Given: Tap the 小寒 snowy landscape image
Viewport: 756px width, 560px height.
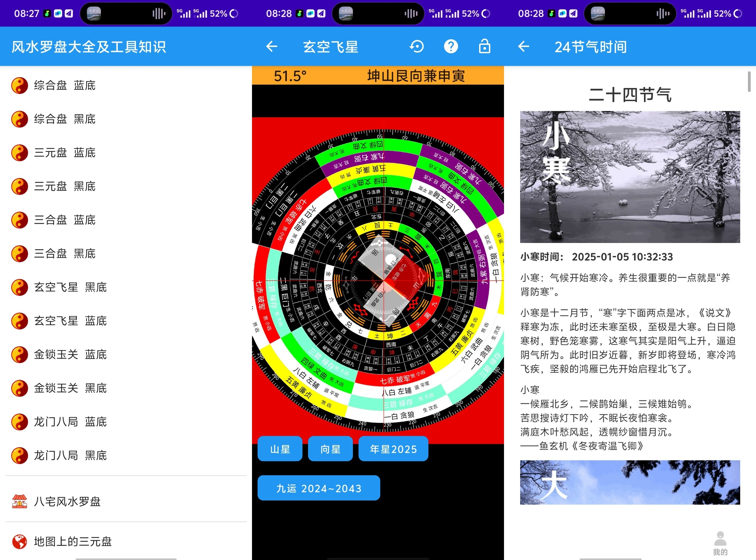Looking at the screenshot, I should click(630, 177).
